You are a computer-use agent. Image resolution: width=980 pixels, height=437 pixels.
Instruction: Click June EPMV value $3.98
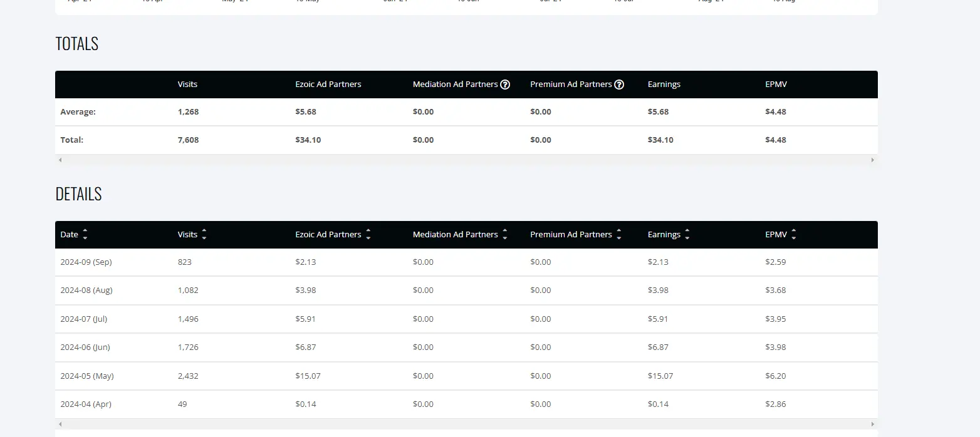pyautogui.click(x=776, y=347)
